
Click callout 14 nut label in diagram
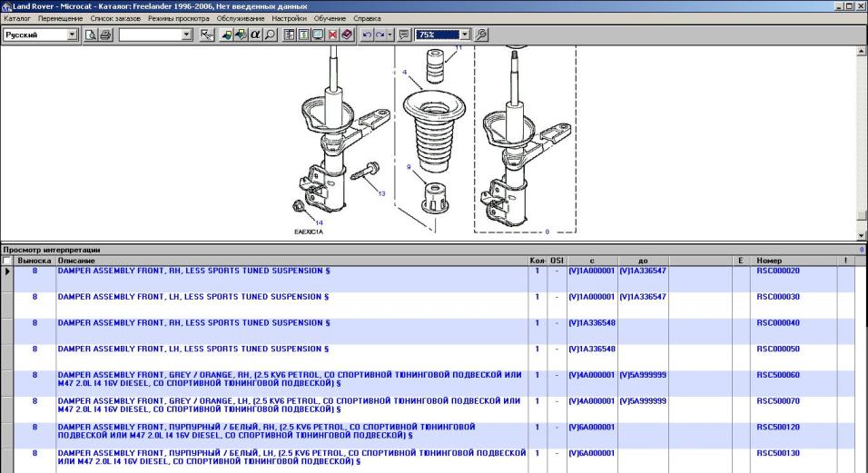point(319,223)
